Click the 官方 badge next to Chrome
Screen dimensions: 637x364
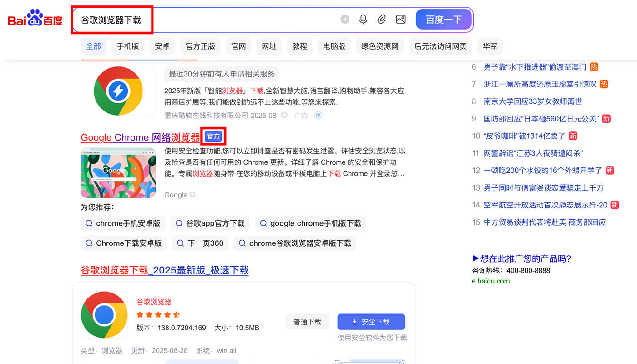pyautogui.click(x=213, y=136)
